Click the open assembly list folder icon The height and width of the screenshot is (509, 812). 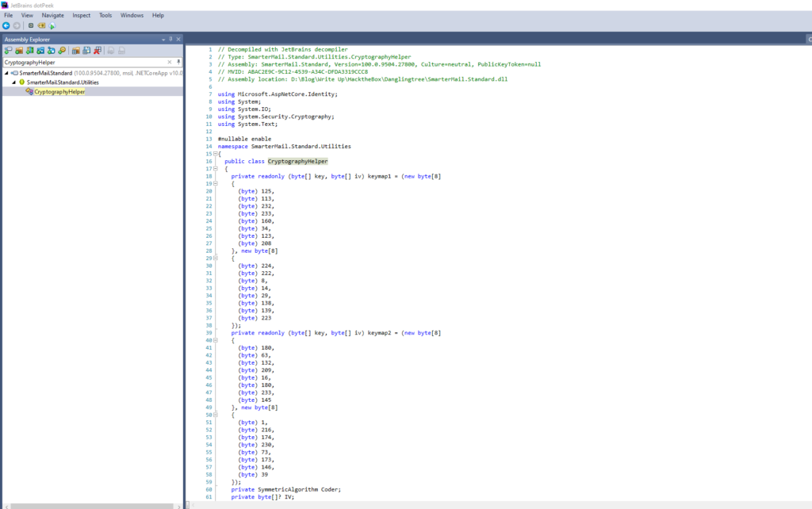coord(75,50)
